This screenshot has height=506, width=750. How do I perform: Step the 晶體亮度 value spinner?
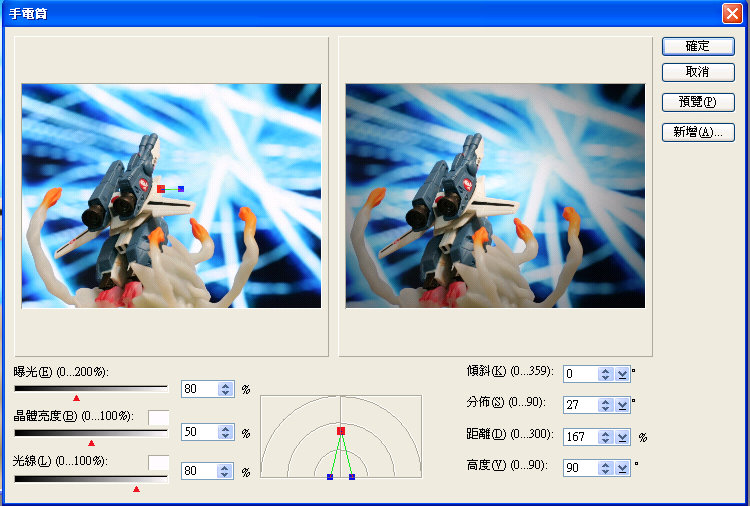tap(225, 432)
